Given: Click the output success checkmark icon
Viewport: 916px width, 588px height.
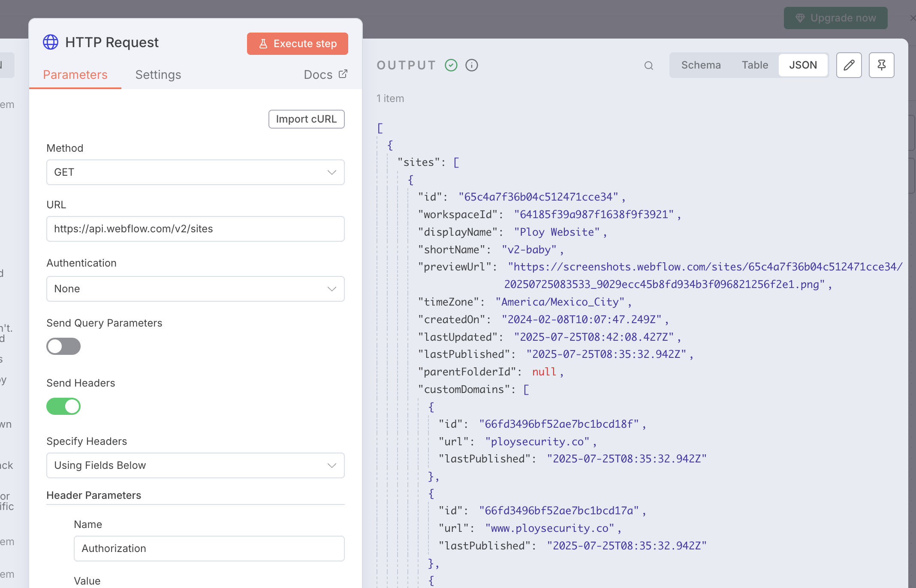Looking at the screenshot, I should 451,65.
